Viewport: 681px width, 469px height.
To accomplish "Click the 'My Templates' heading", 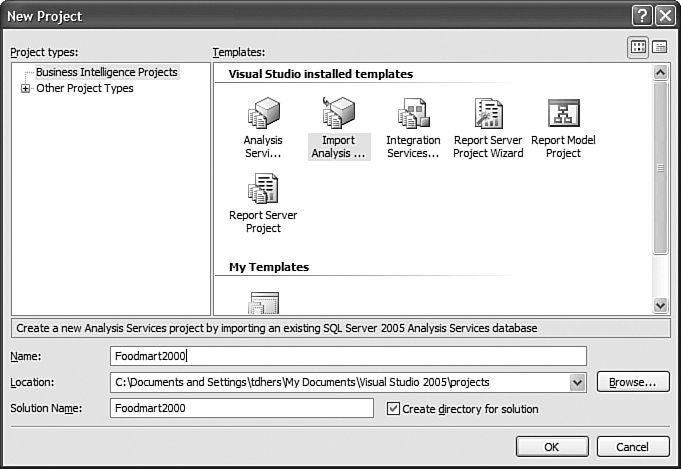I will (269, 267).
